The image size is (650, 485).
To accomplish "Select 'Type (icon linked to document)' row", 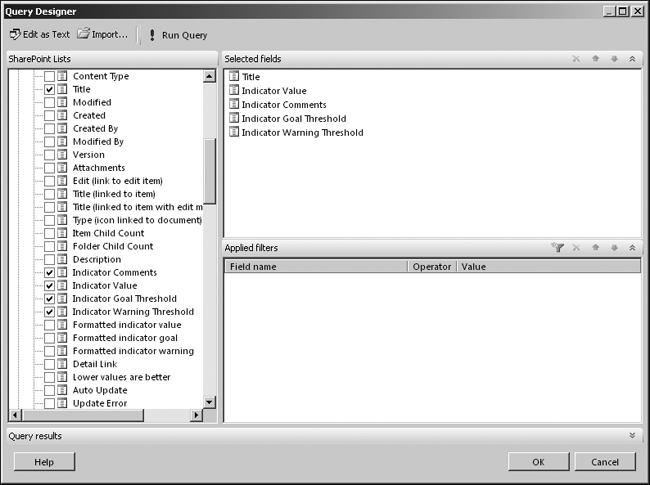I will 137,220.
